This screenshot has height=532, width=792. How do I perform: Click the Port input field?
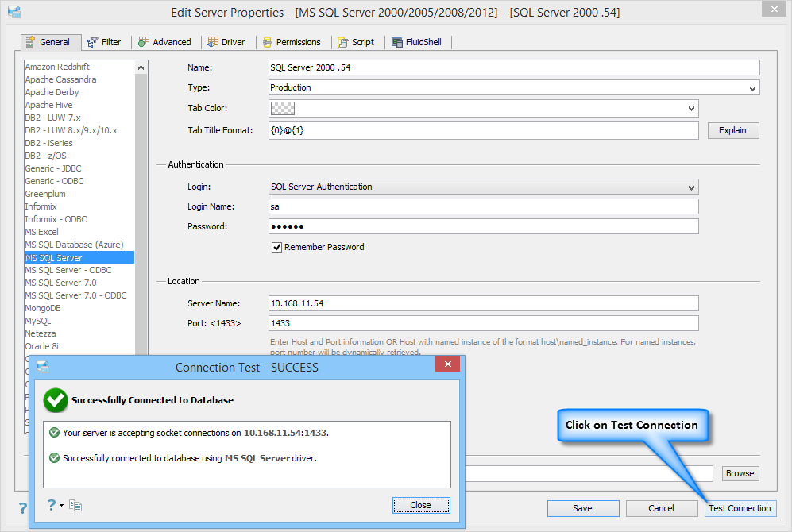coord(484,323)
